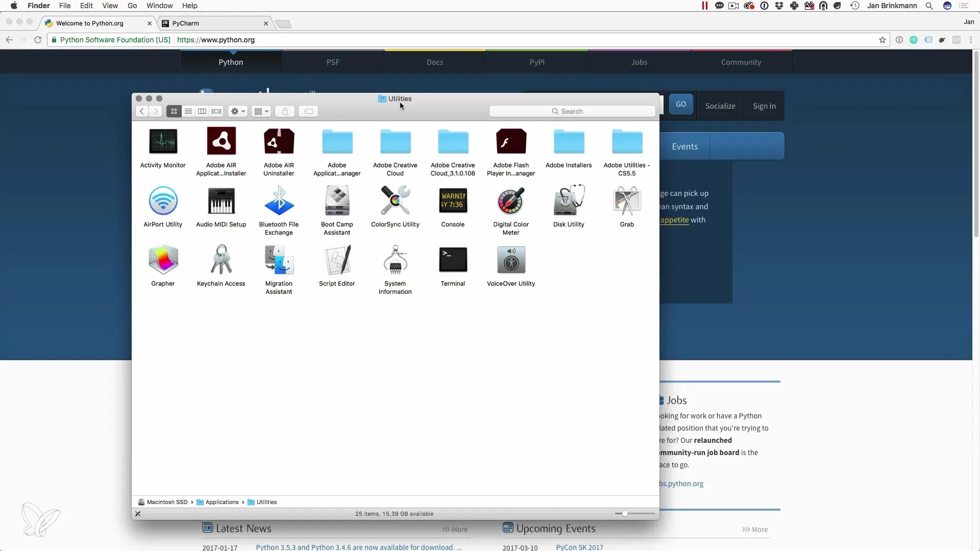
Task: Open the PyCon SK 2017 event link
Action: 580,547
